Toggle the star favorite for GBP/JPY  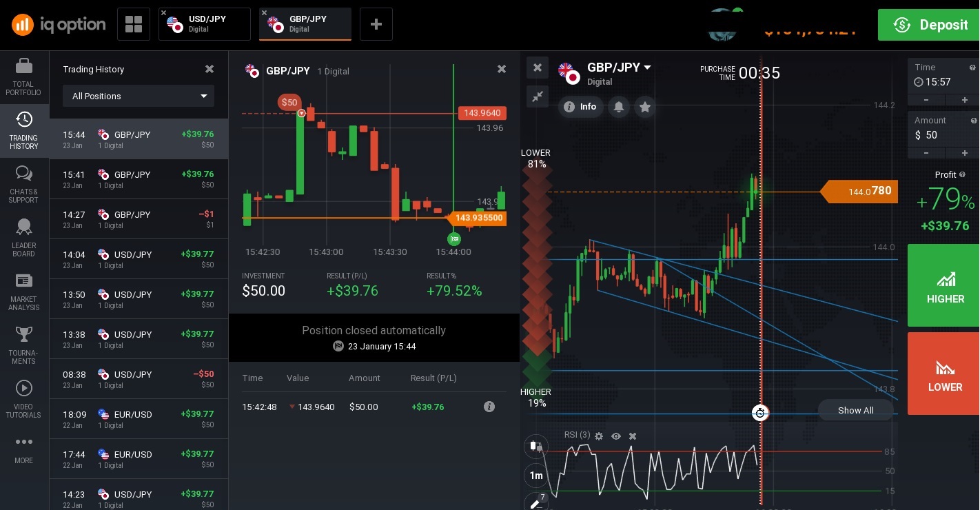pyautogui.click(x=645, y=107)
